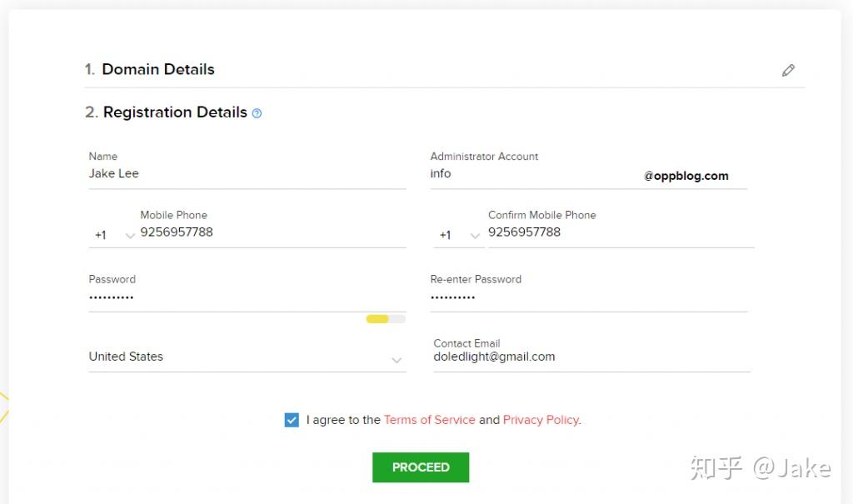Click the Registration Details section heading
The width and height of the screenshot is (853, 504).
pyautogui.click(x=175, y=112)
